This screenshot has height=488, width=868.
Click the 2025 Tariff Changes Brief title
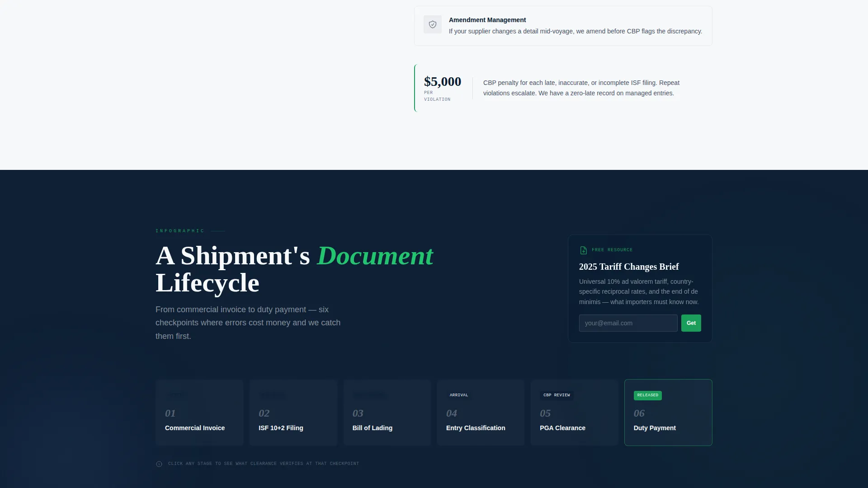[628, 267]
